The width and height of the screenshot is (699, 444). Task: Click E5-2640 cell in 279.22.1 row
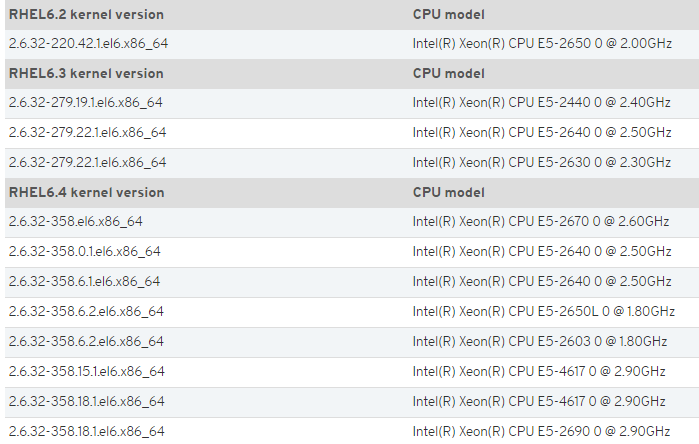[542, 133]
